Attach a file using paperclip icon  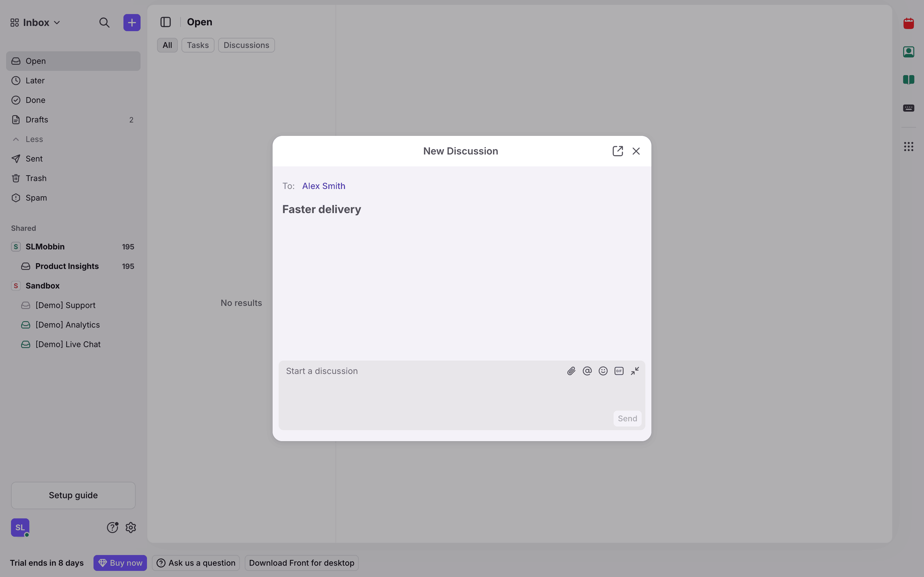pyautogui.click(x=571, y=371)
